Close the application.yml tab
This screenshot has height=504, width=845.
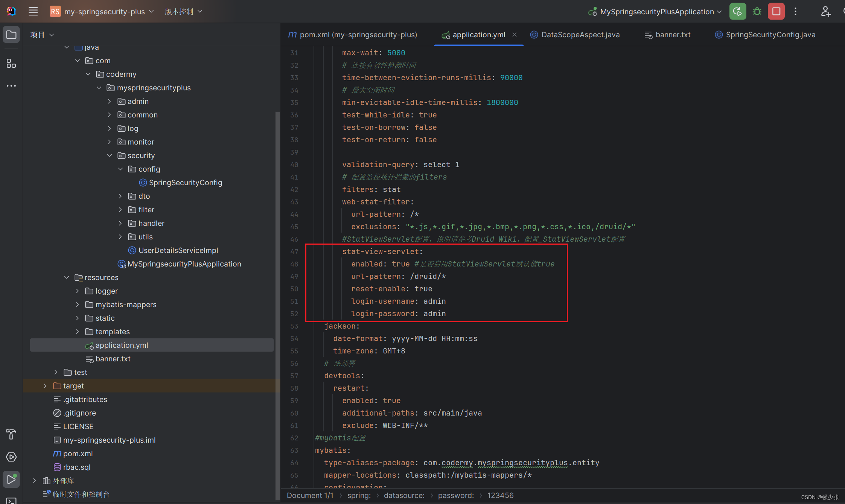pos(515,35)
